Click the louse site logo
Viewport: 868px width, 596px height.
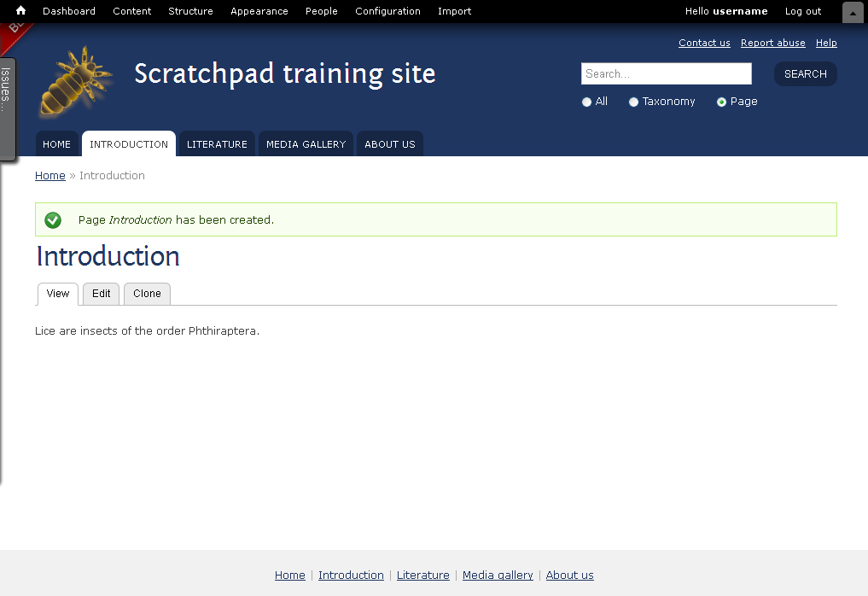76,82
